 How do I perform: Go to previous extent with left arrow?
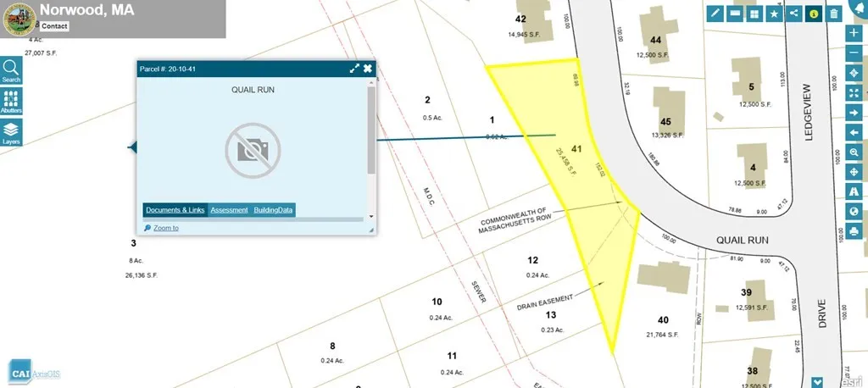click(x=854, y=133)
